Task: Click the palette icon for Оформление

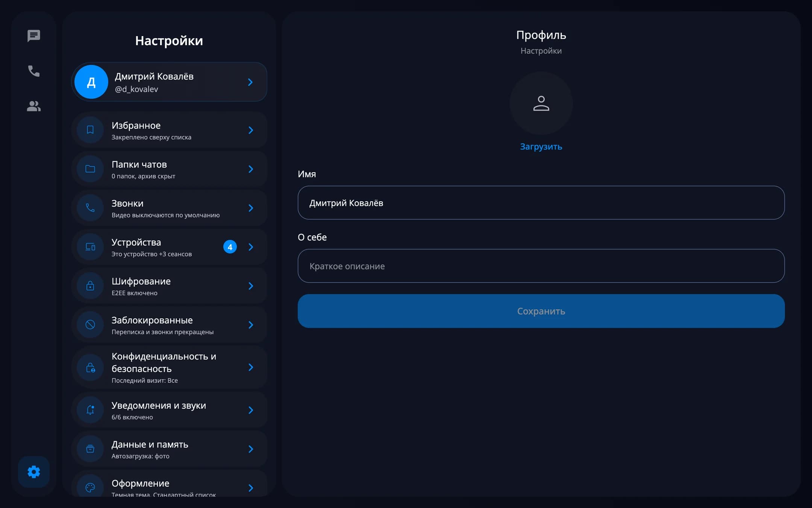Action: 90,488
